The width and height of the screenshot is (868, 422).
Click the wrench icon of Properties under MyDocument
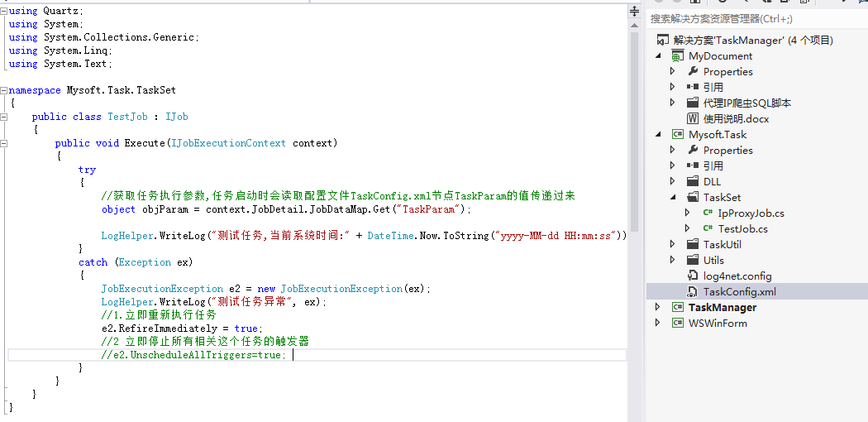693,71
